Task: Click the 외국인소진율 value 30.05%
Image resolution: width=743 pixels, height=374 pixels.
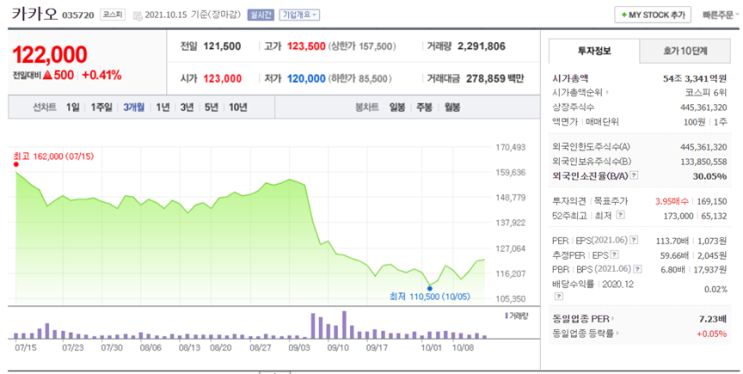Action: click(709, 176)
